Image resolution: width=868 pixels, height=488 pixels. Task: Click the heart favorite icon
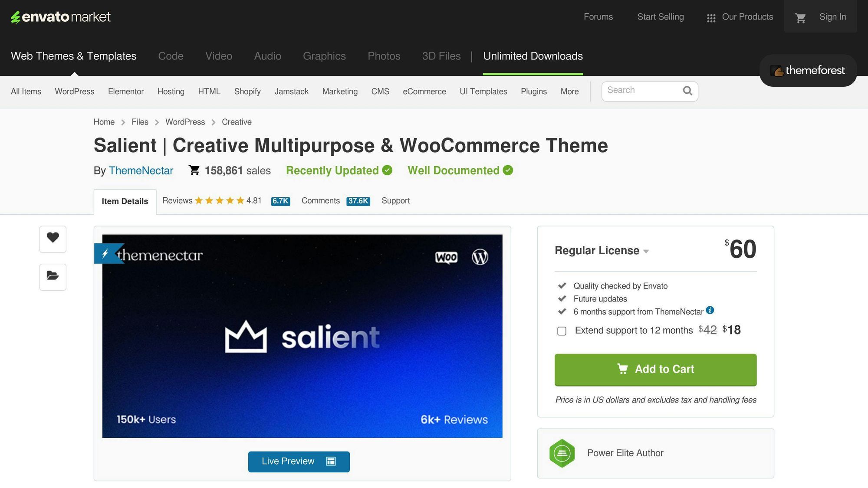[53, 238]
